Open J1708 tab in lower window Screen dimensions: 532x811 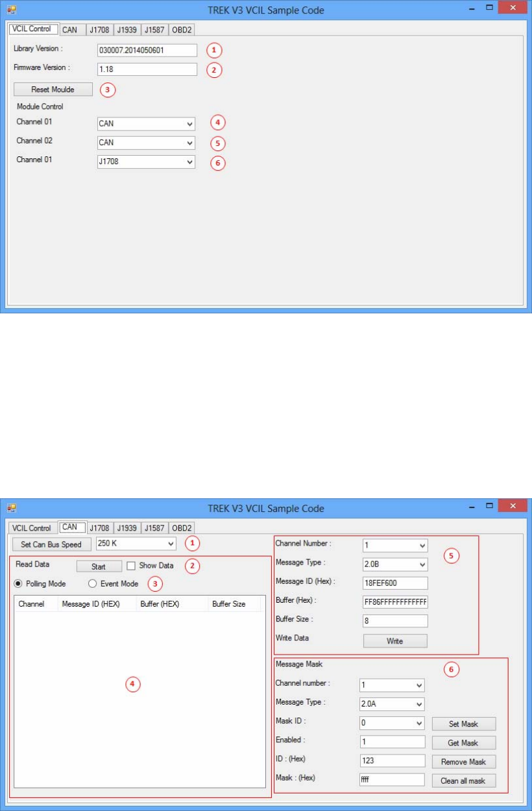[x=100, y=528]
